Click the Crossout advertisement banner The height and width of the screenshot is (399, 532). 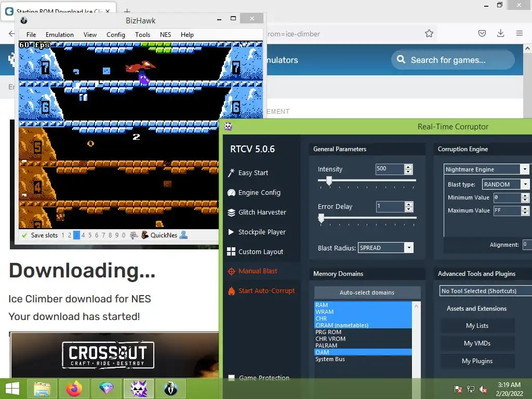(115, 355)
